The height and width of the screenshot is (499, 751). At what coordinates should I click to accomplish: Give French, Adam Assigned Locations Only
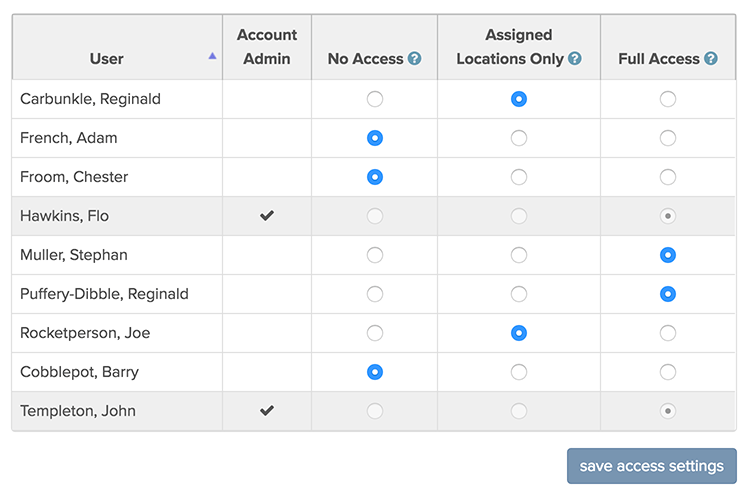click(519, 138)
